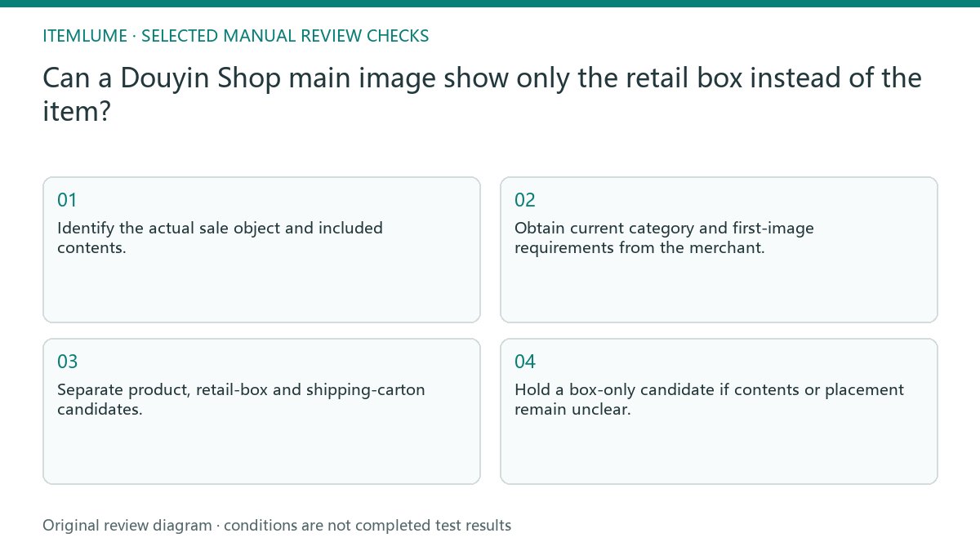The height and width of the screenshot is (551, 980).
Task: Open card 03 about separating candidates
Action: (261, 411)
